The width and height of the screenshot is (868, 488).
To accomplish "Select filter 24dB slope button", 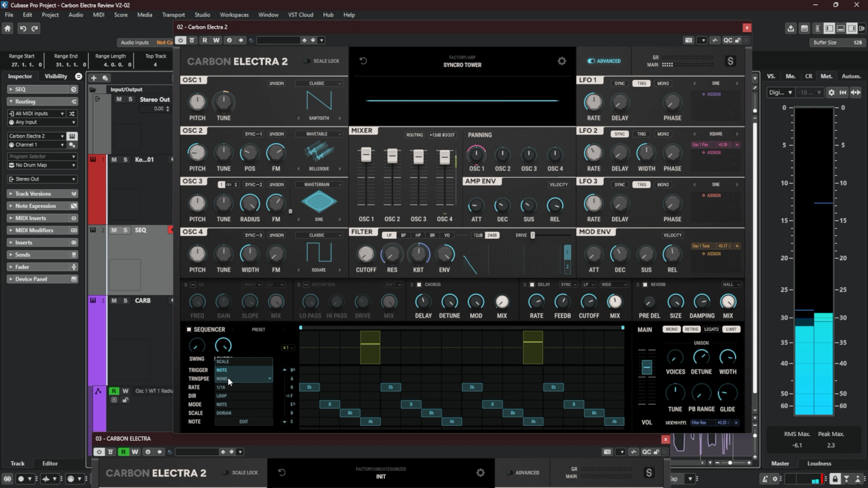I will click(492, 235).
